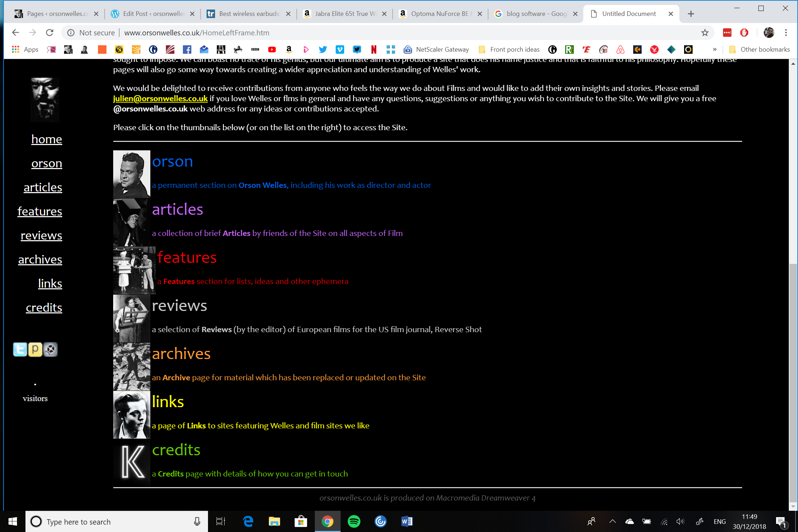Image resolution: width=798 pixels, height=532 pixels.
Task: Show hidden system tray icons
Action: pyautogui.click(x=613, y=521)
